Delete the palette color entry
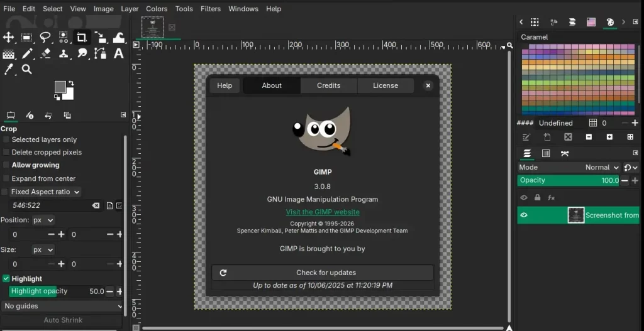644x331 pixels. tap(568, 137)
